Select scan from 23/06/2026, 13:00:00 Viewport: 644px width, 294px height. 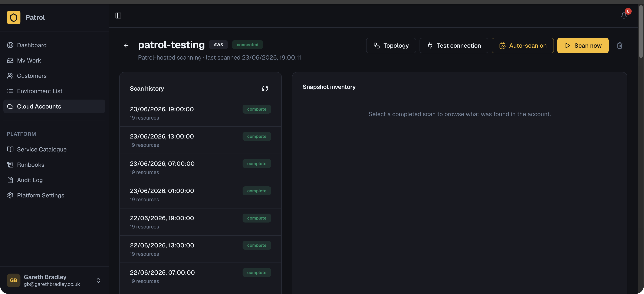[200, 140]
